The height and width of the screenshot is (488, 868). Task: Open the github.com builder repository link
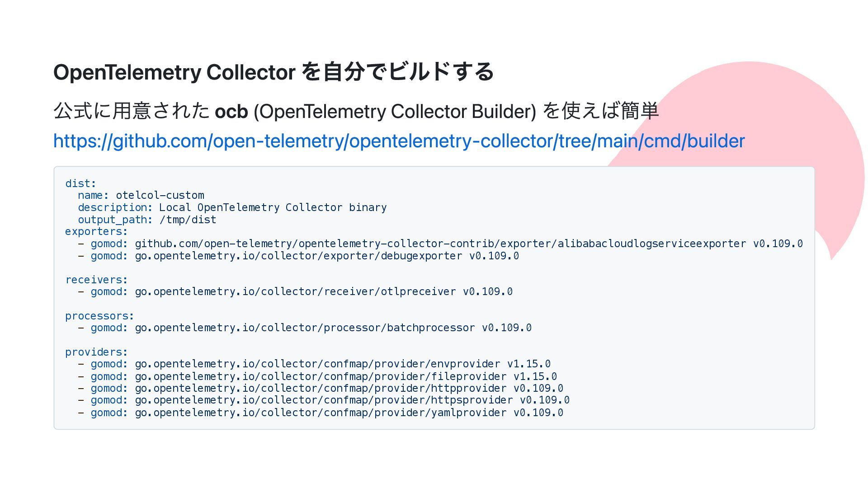pos(399,141)
